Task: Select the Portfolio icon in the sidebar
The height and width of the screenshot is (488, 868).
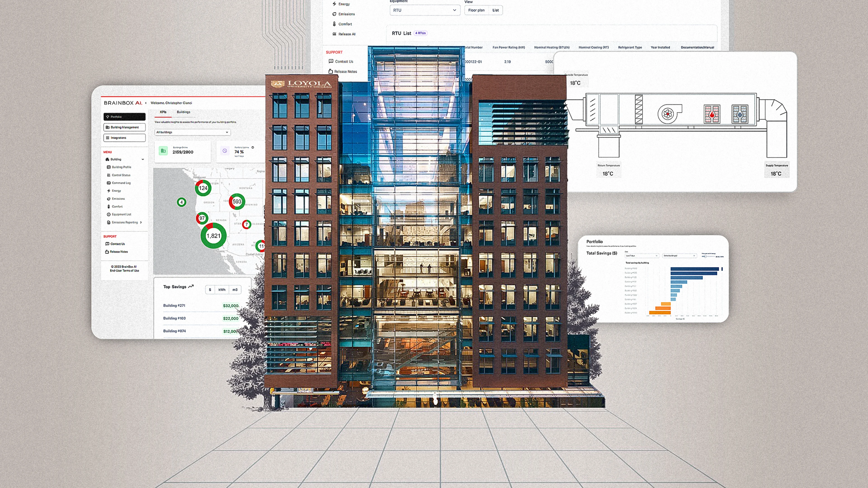Action: tap(108, 117)
